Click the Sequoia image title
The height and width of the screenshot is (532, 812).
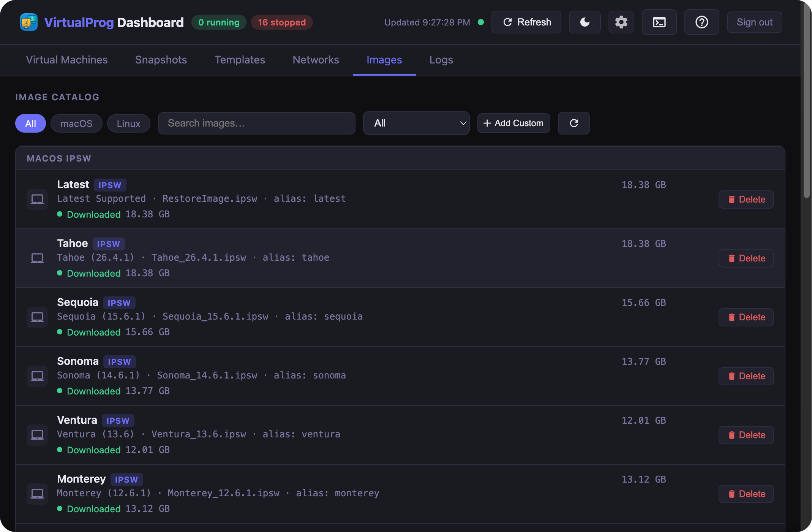(77, 302)
